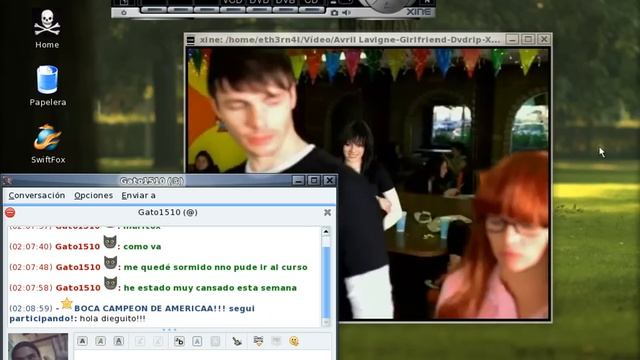Maximize the xine video window
Image resolution: width=640 pixels, height=360 pixels.
click(528, 40)
